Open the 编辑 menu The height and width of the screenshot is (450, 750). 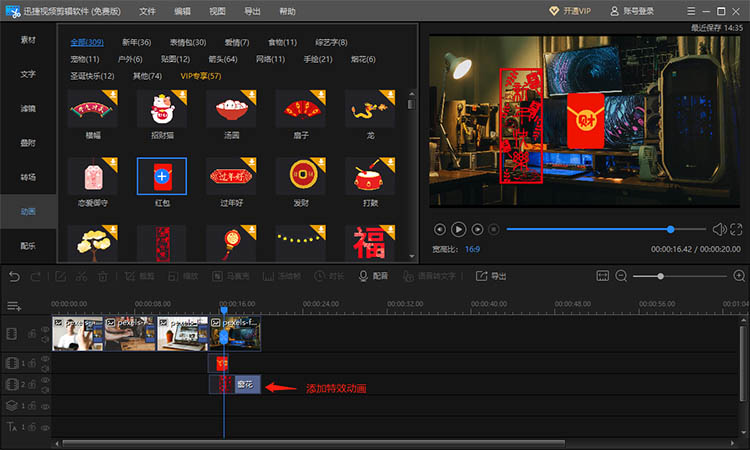click(182, 11)
